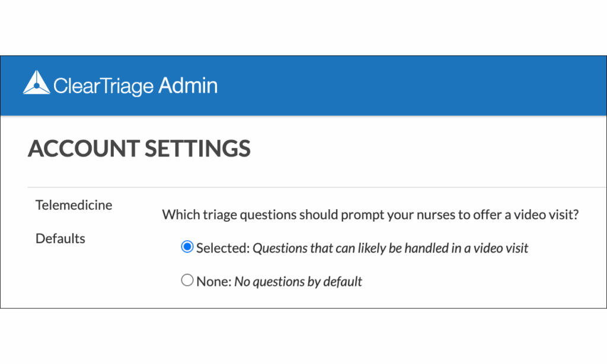Viewport: 607px width, 364px height.
Task: Click the "No questions by default" description
Action: pos(298,281)
